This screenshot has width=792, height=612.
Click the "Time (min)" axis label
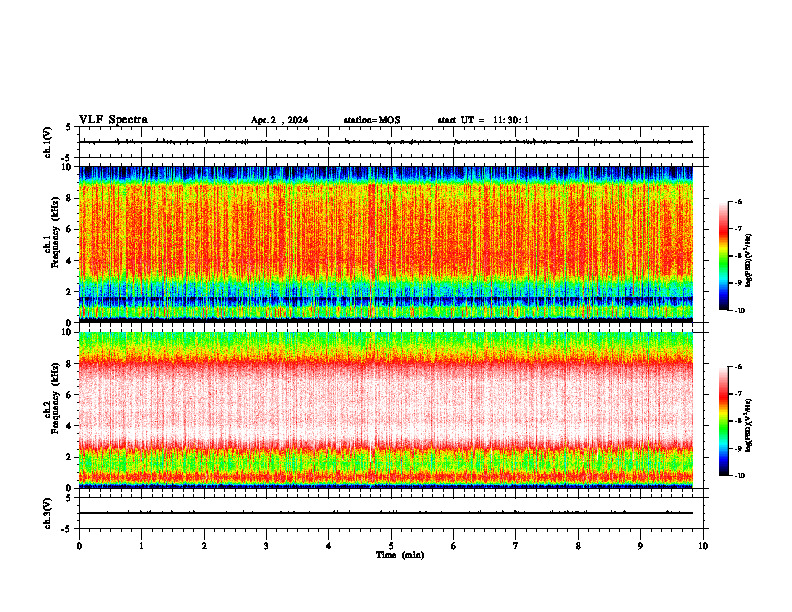(x=400, y=555)
